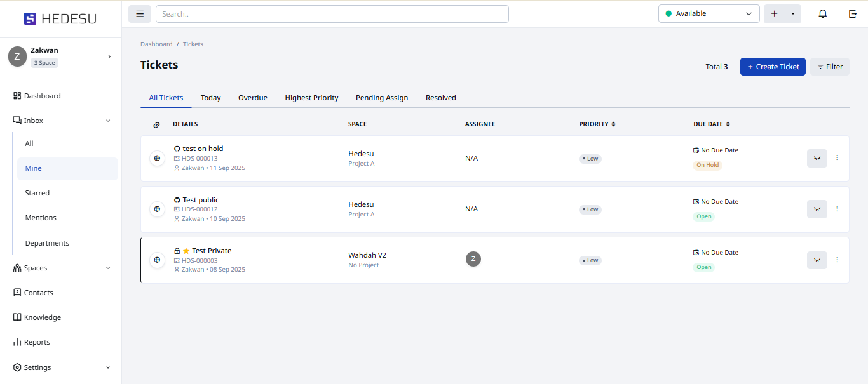Click the globe icon on Test public ticket
The width and height of the screenshot is (868, 384).
pyautogui.click(x=157, y=209)
